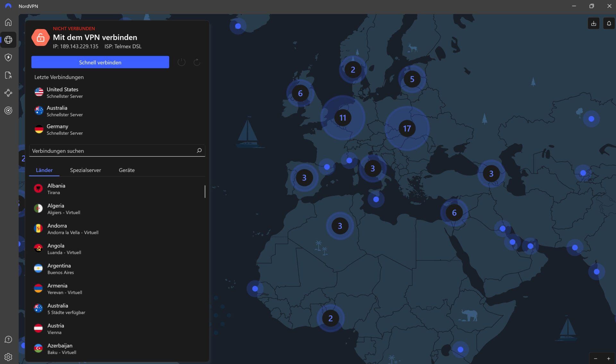Image resolution: width=616 pixels, height=364 pixels.
Task: Click the Iceland server dot on map
Action: tap(238, 26)
